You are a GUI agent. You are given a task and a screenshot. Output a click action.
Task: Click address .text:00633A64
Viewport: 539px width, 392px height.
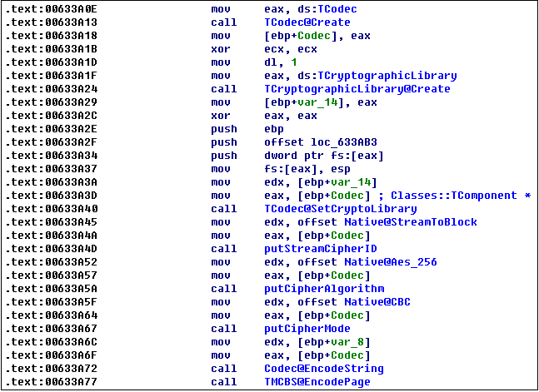click(x=52, y=315)
